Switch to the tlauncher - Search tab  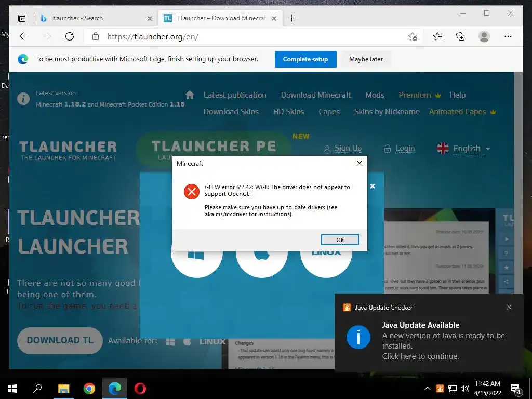coord(96,18)
